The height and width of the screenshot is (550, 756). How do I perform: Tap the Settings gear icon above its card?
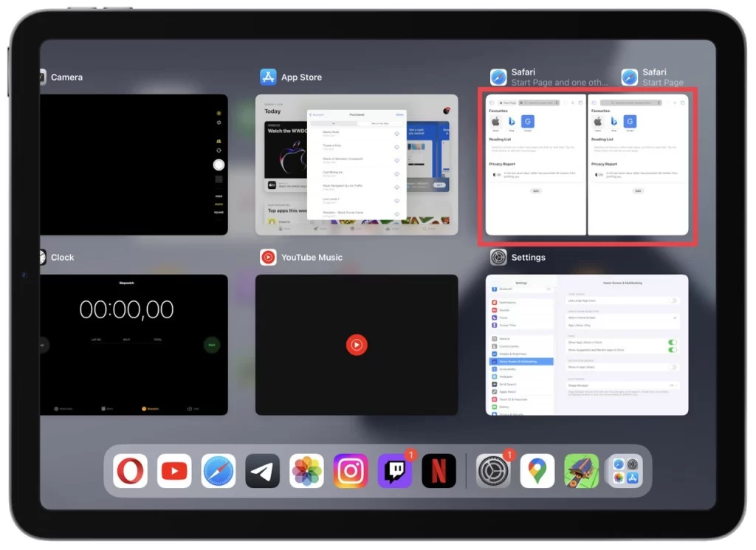point(498,257)
